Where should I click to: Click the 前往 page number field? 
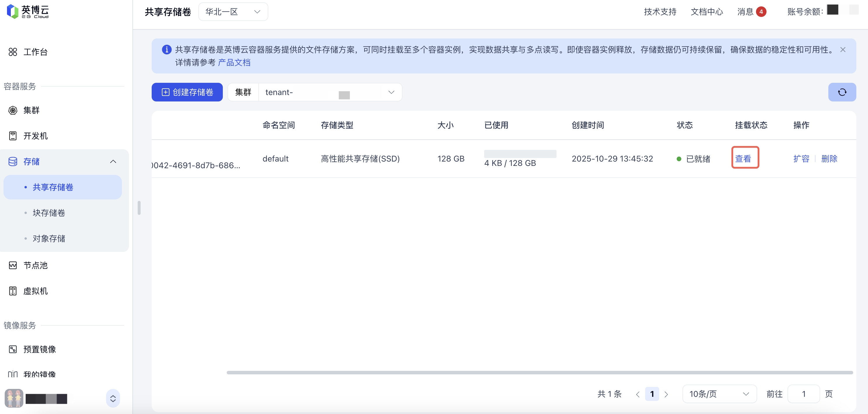pyautogui.click(x=803, y=394)
